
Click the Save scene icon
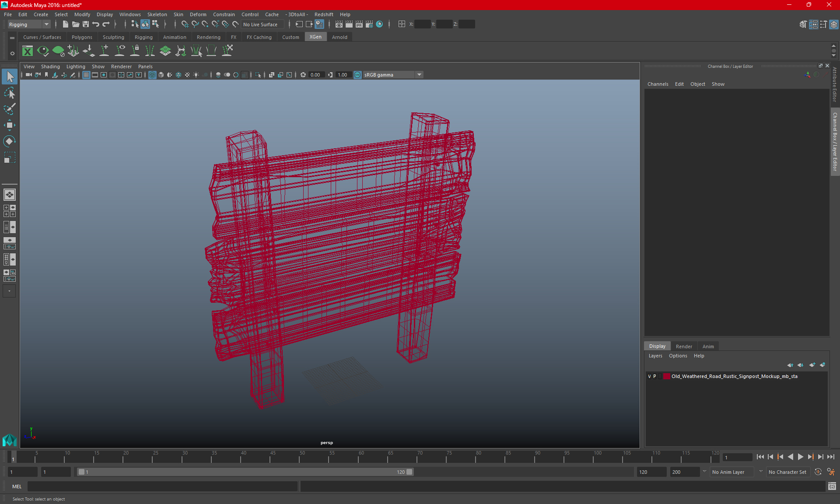pos(86,24)
